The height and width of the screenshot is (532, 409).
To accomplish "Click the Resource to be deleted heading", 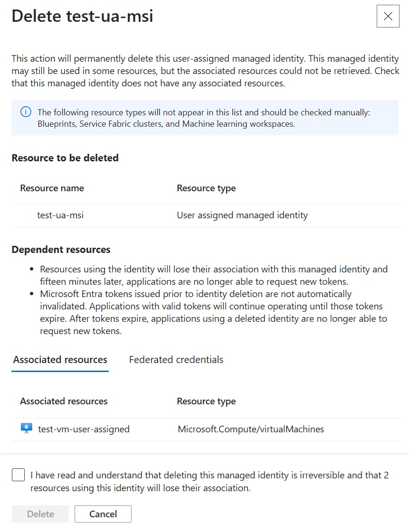I will tap(65, 158).
